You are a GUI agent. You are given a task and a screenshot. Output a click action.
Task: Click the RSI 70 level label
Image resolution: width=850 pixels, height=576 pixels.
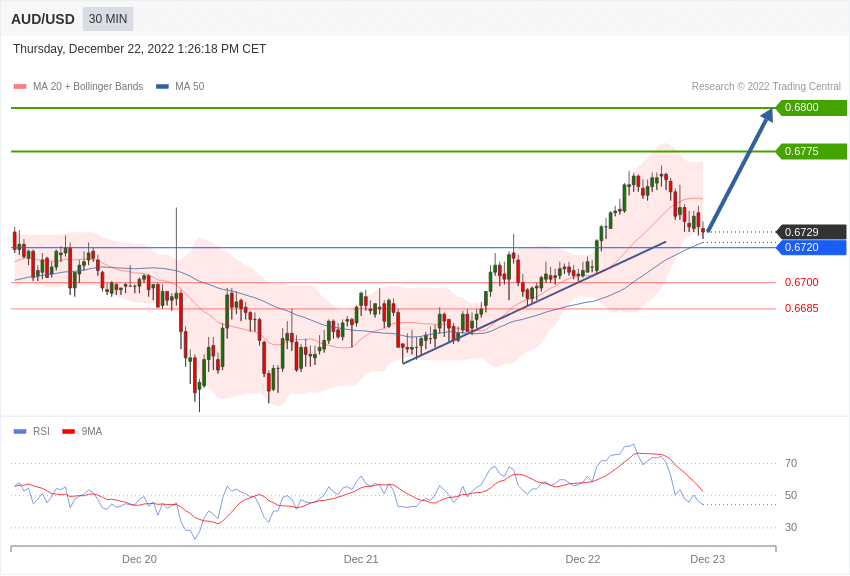pyautogui.click(x=791, y=463)
